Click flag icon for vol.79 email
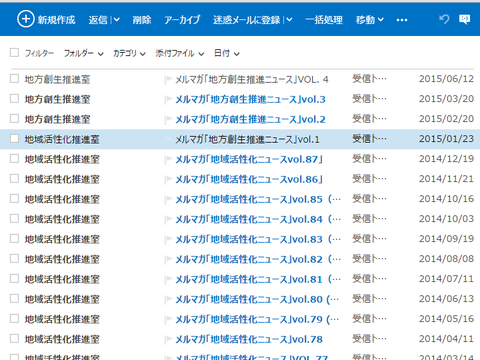 tap(169, 319)
